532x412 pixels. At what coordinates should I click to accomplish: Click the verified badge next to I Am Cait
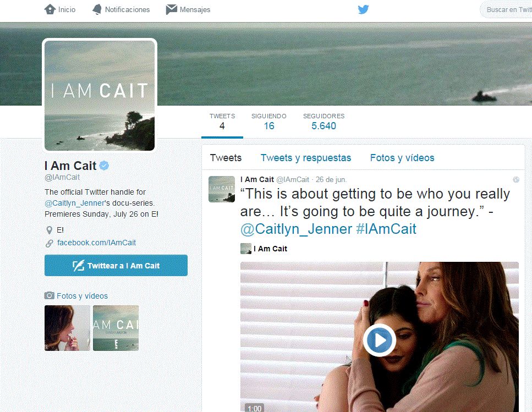point(105,166)
